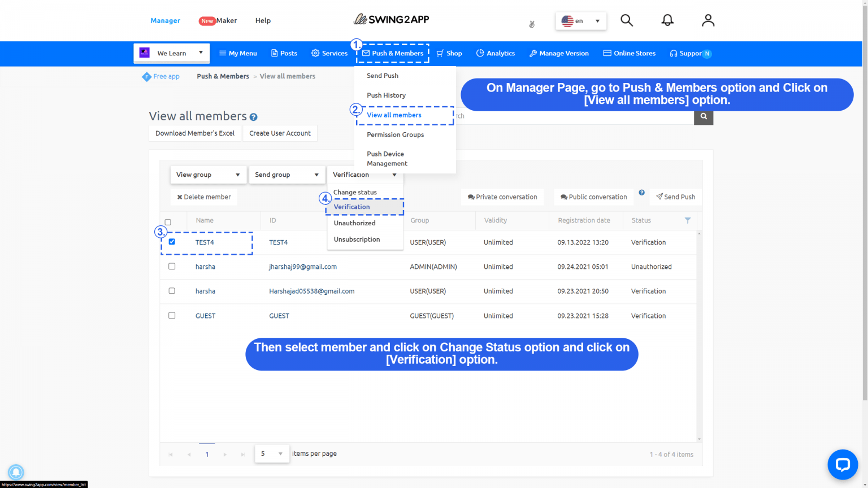Viewport: 868px width, 488px height.
Task: Click the Download Member's Excel button
Action: point(194,133)
